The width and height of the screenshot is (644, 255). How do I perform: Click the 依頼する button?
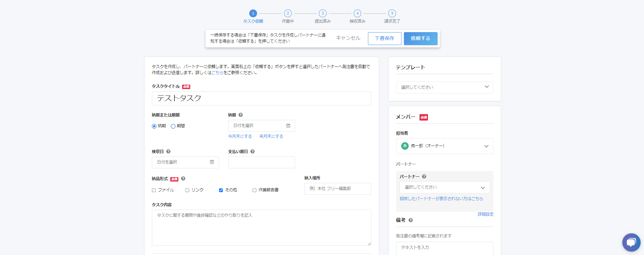coord(421,39)
